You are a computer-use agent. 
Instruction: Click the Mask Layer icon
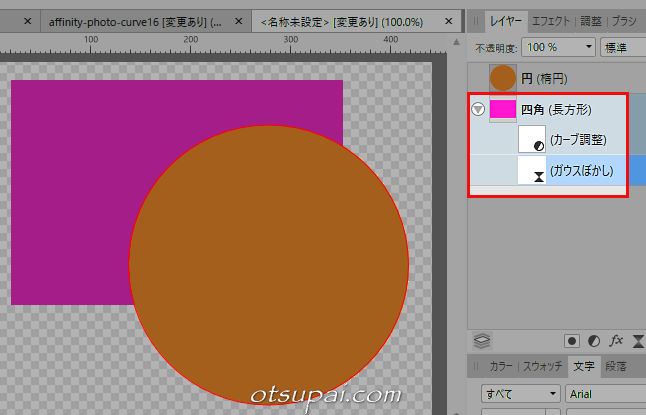pos(572,340)
